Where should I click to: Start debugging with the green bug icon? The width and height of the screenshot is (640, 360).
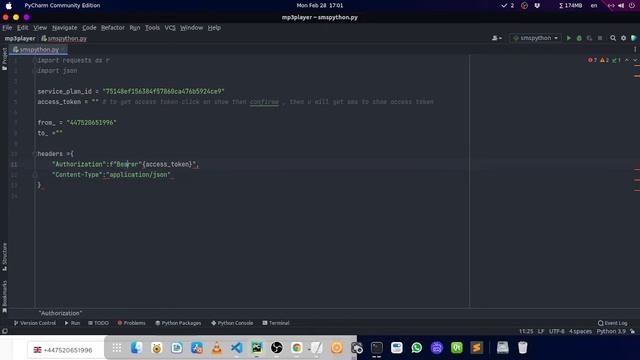(579, 38)
